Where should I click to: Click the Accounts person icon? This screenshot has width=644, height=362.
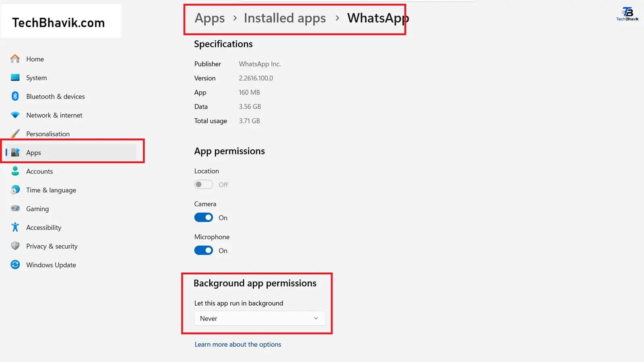tap(15, 171)
